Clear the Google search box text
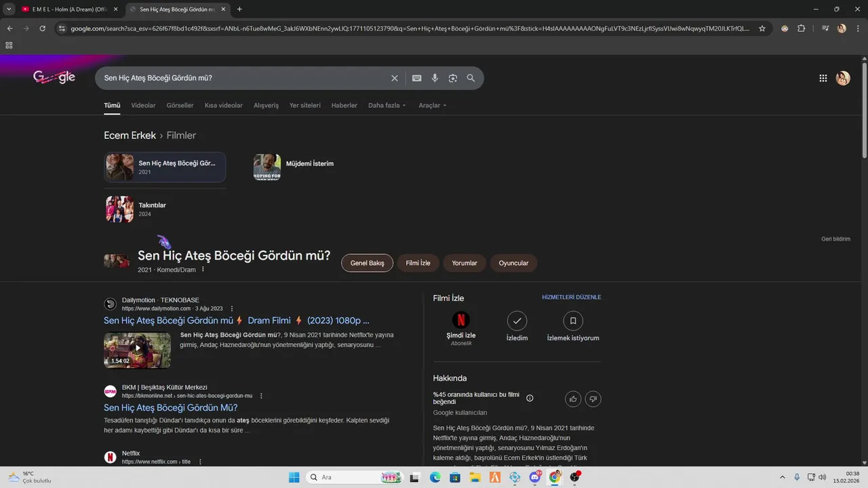Screen dimensions: 868x488 [395, 78]
